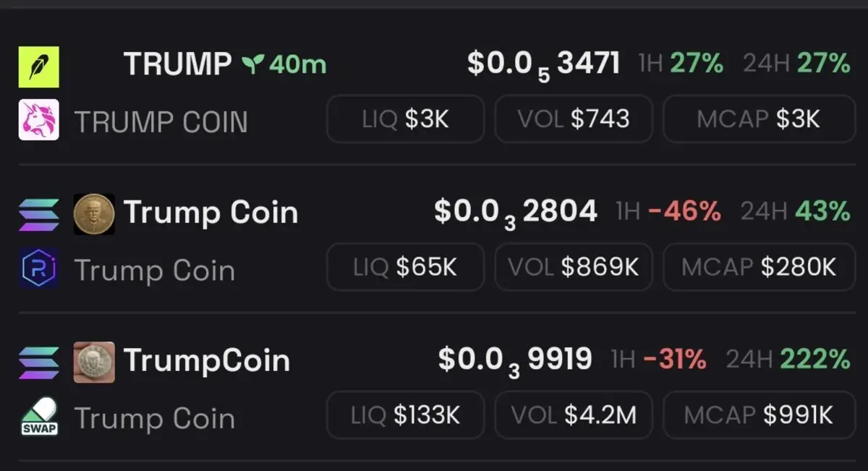Click the green SWAP pill icon
The height and width of the screenshot is (471, 868).
pyautogui.click(x=38, y=417)
